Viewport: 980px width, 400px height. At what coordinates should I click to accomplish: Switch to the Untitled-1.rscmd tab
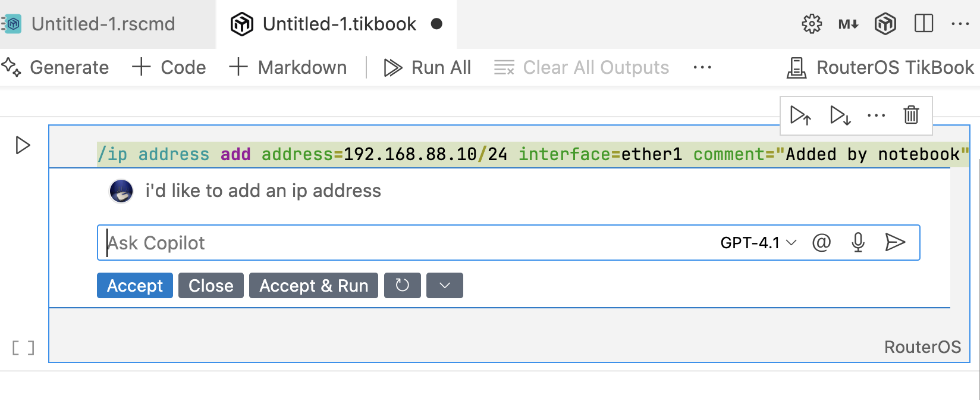(x=104, y=24)
